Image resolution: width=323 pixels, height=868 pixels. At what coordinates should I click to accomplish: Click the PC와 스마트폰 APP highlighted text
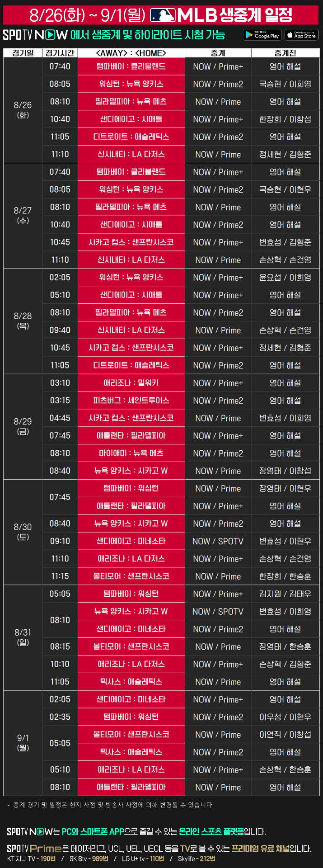[x=93, y=831]
